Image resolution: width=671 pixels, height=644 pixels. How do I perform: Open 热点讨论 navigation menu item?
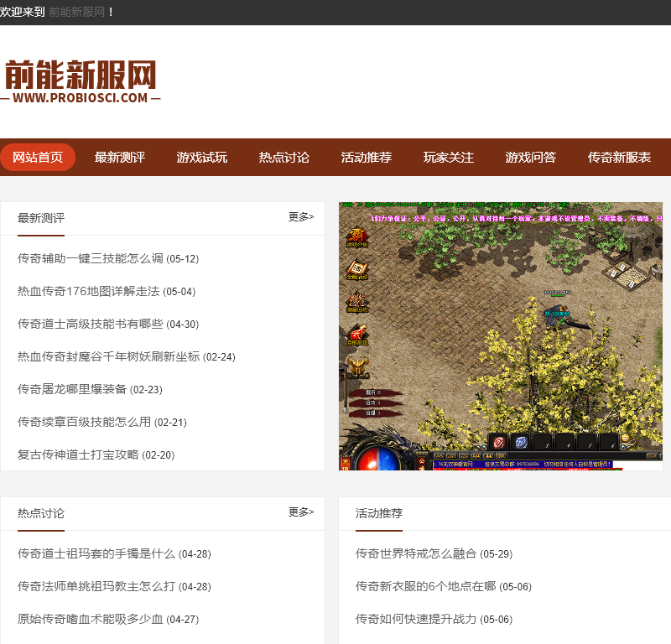tap(284, 157)
